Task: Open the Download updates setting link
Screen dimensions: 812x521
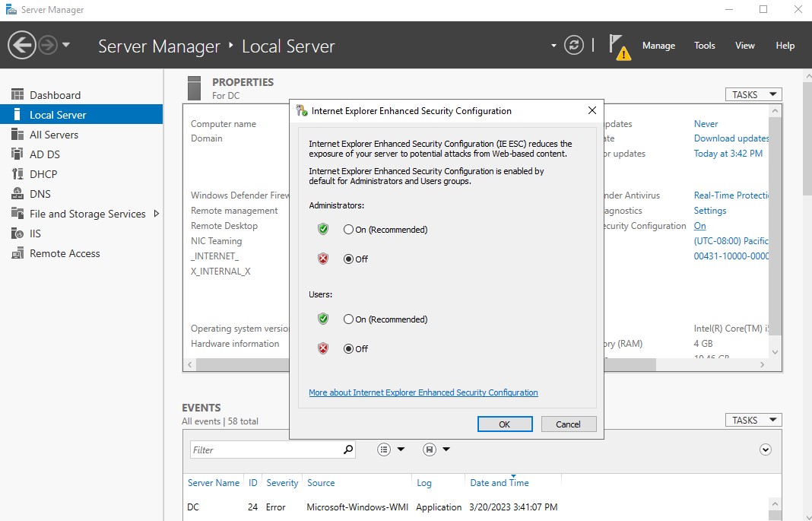Action: click(x=731, y=138)
